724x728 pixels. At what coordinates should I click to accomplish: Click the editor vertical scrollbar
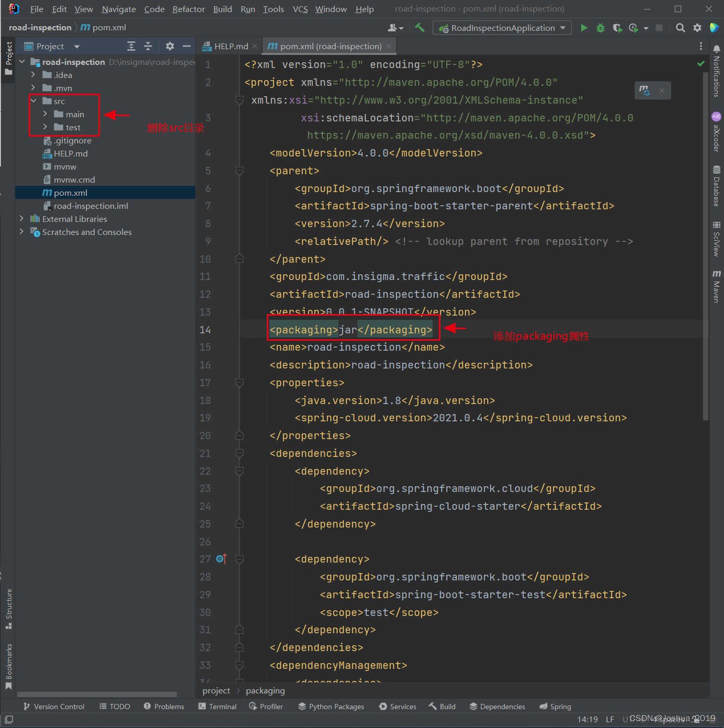click(706, 246)
